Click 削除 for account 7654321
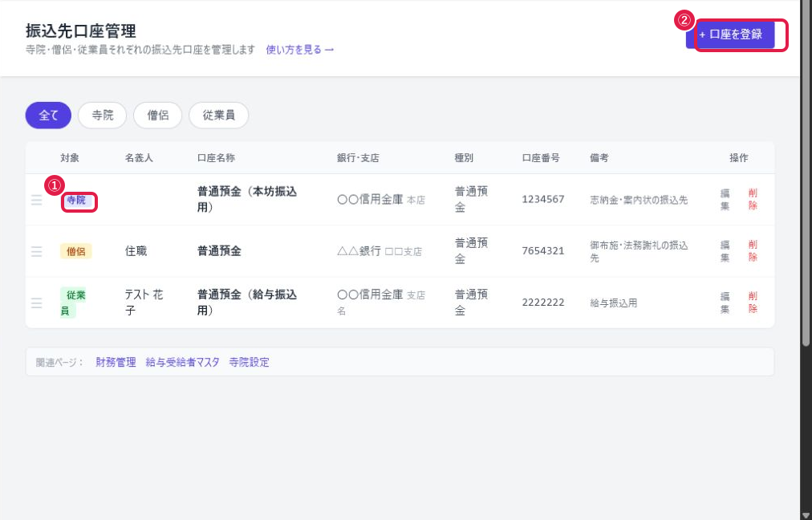812x520 pixels. pos(753,251)
